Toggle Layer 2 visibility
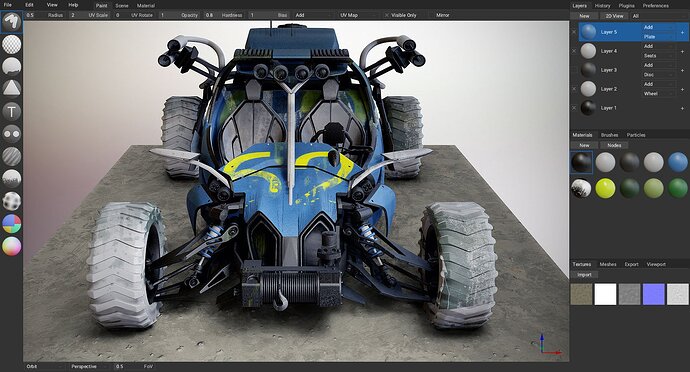The image size is (690, 372). pyautogui.click(x=574, y=89)
